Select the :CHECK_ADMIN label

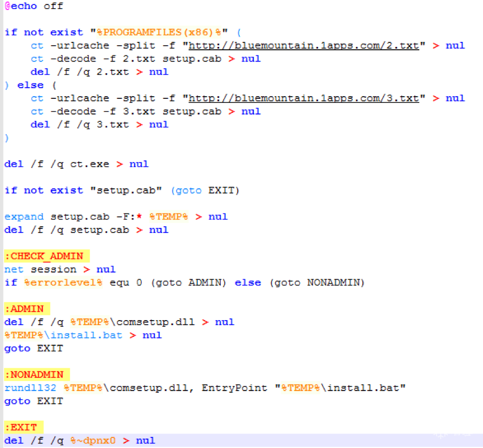coord(47,256)
